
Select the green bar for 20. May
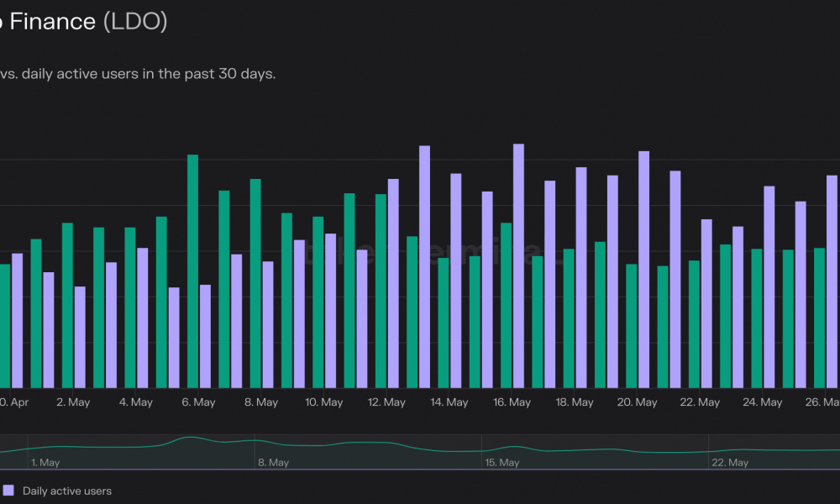pos(632,326)
